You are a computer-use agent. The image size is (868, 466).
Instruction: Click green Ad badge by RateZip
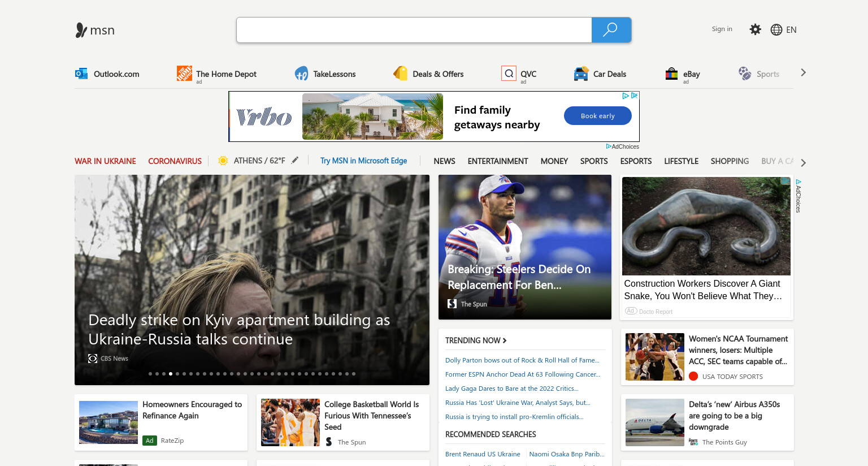coord(150,440)
